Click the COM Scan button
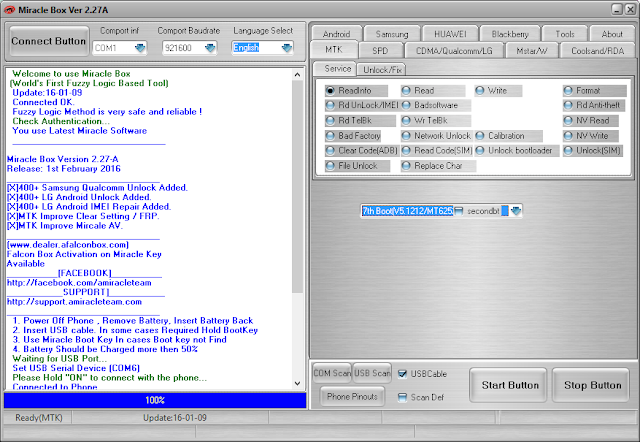The image size is (640, 442). pos(332,373)
